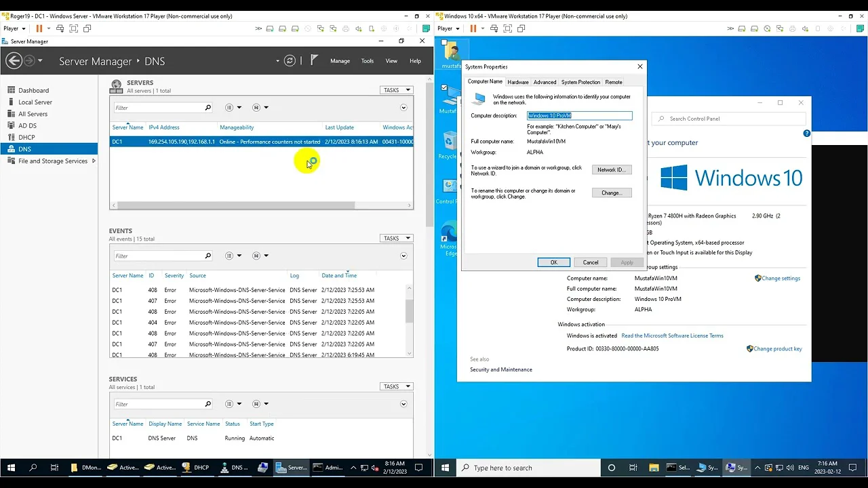Image resolution: width=868 pixels, height=488 pixels.
Task: Click the Windows 10 Start button
Action: (446, 468)
